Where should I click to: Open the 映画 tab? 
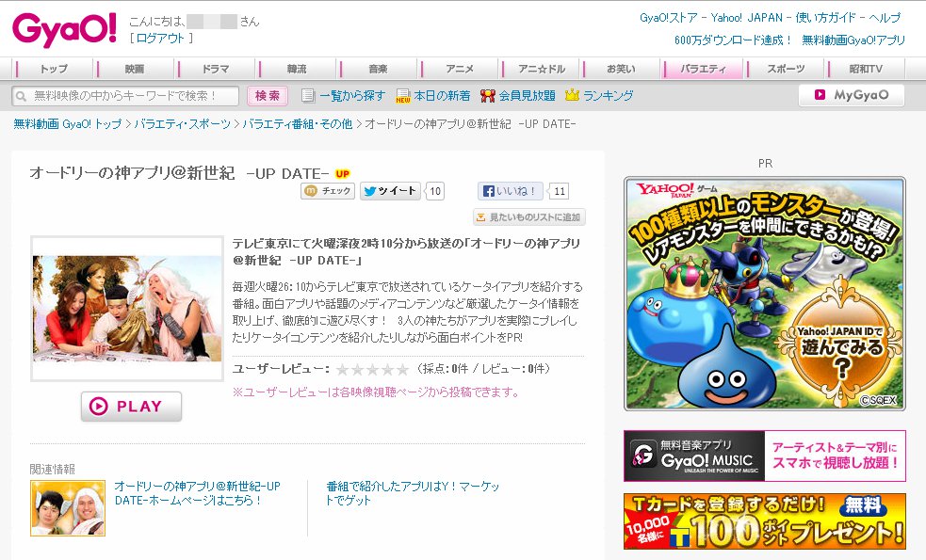[134, 69]
